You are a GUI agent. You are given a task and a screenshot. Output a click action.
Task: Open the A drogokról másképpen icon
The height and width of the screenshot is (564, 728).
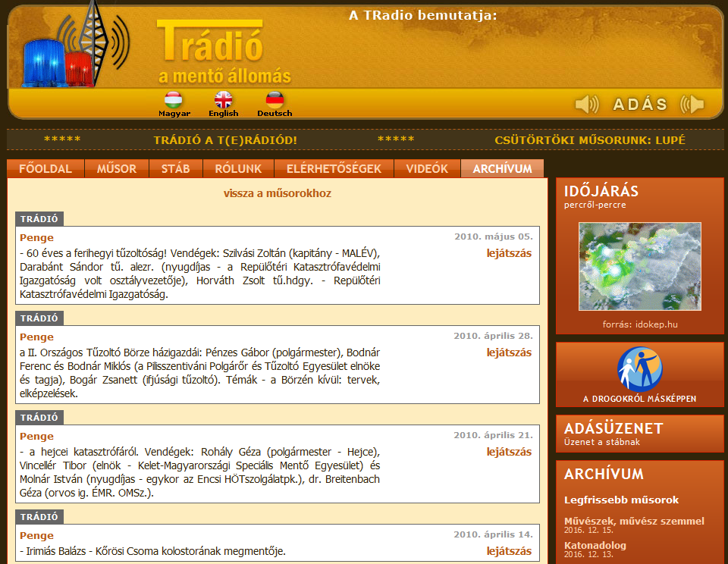pyautogui.click(x=640, y=369)
